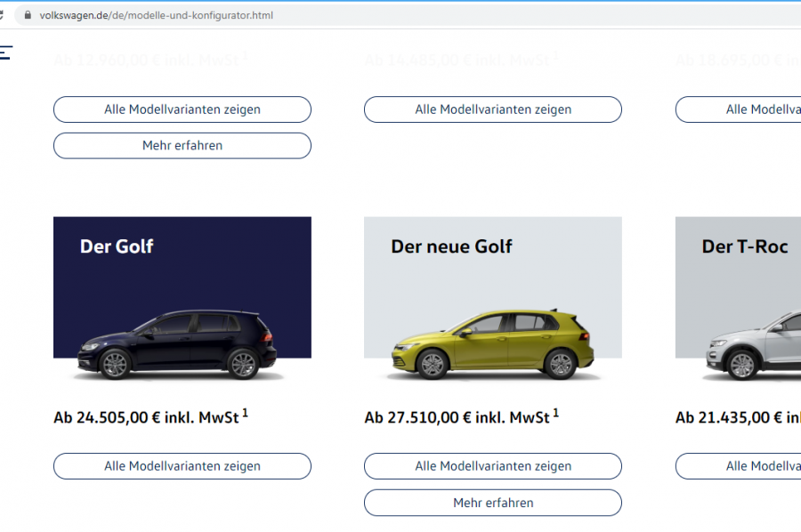Open the Volkswagen hamburger navigation menu
Viewport: 801px width, 532px height.
click(5, 52)
